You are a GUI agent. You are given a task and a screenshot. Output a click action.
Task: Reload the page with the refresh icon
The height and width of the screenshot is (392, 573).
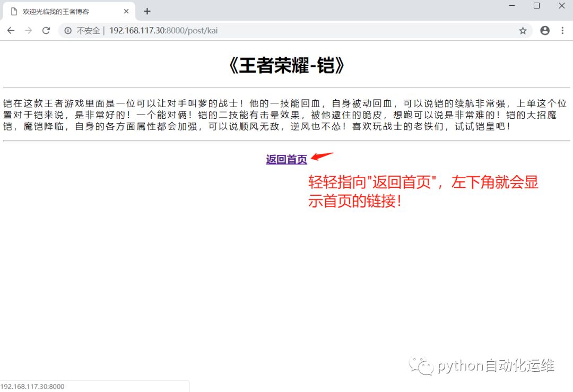tap(46, 30)
